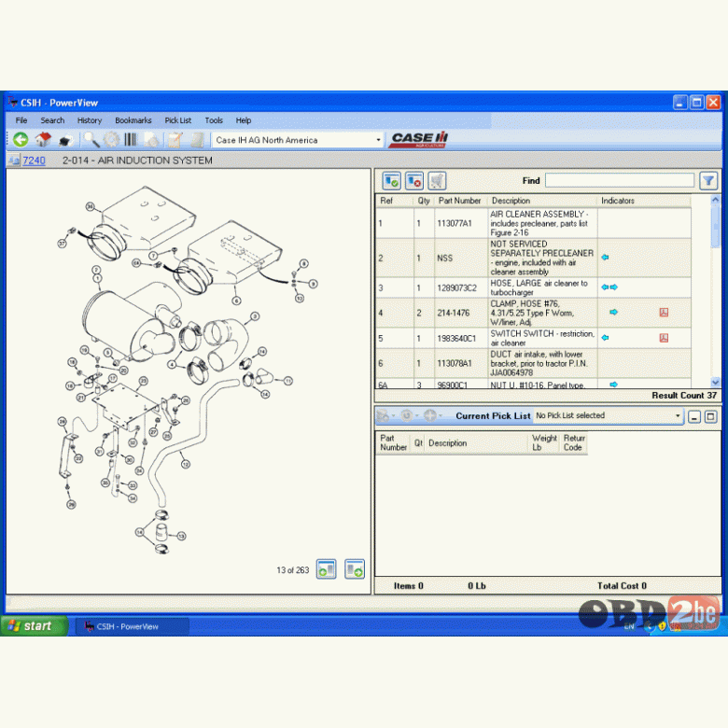The height and width of the screenshot is (728, 728).
Task: Click the Ref column header
Action: (x=394, y=201)
